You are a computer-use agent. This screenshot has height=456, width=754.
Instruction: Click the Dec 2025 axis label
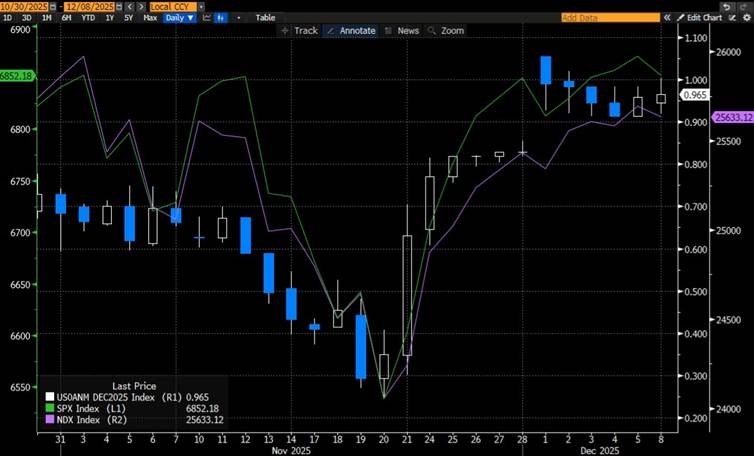[599, 451]
